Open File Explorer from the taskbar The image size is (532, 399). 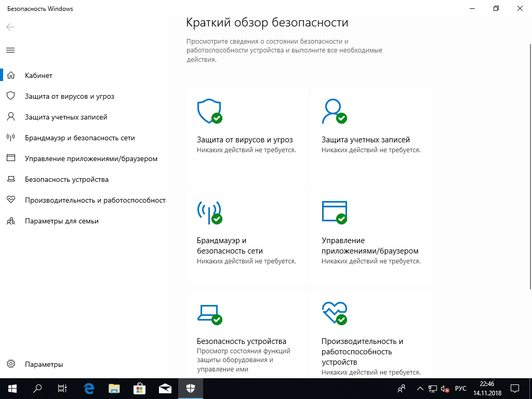[x=114, y=389]
